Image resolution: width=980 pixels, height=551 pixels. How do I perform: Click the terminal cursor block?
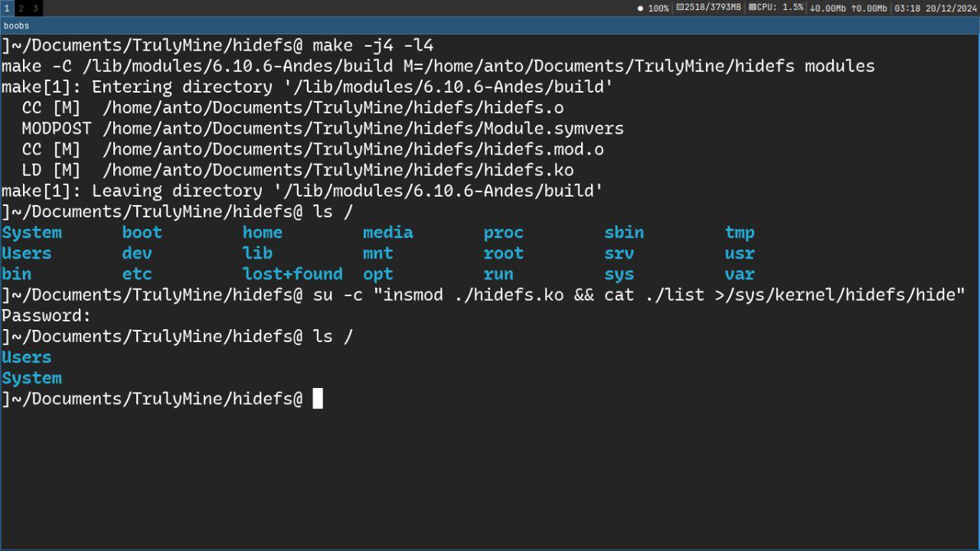tap(318, 399)
